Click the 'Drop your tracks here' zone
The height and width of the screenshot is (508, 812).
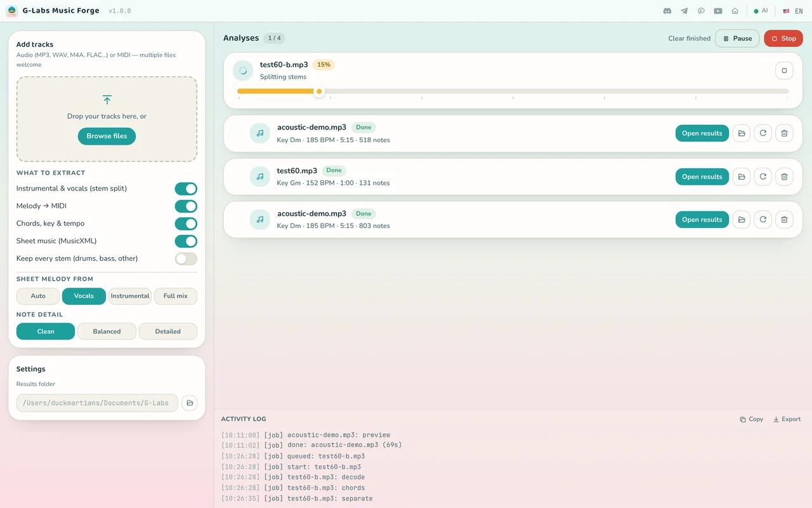pyautogui.click(x=107, y=119)
